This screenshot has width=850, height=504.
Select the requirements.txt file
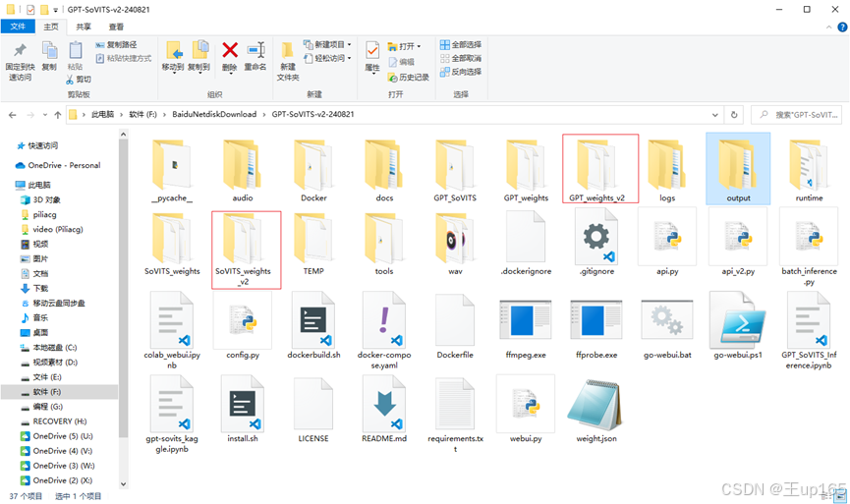click(x=455, y=416)
